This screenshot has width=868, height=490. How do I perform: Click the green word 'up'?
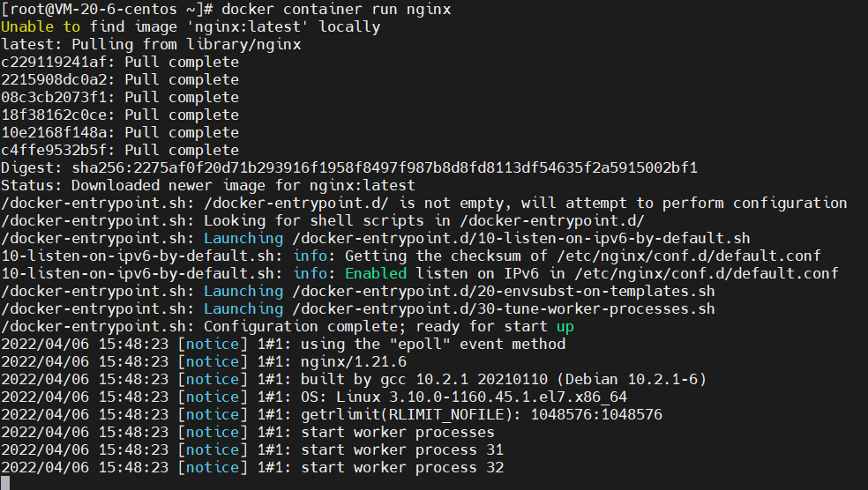(x=565, y=327)
